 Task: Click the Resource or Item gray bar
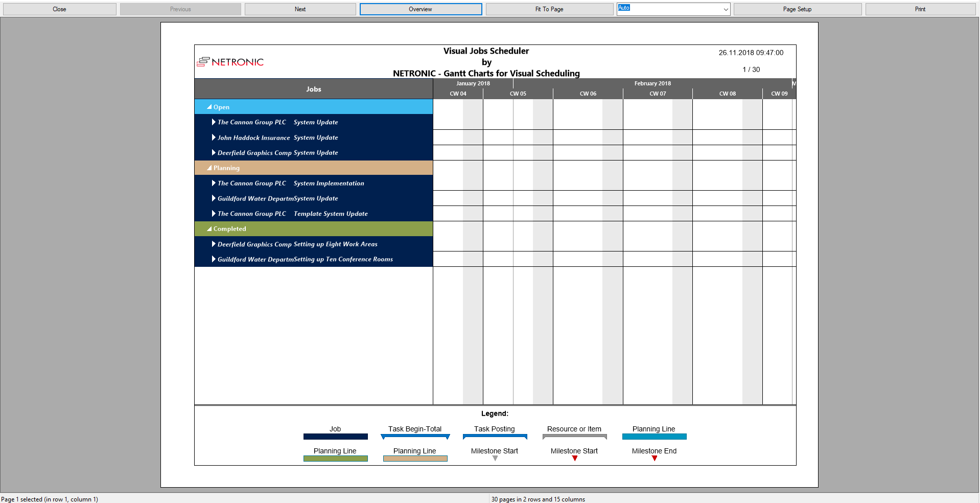[x=574, y=437]
